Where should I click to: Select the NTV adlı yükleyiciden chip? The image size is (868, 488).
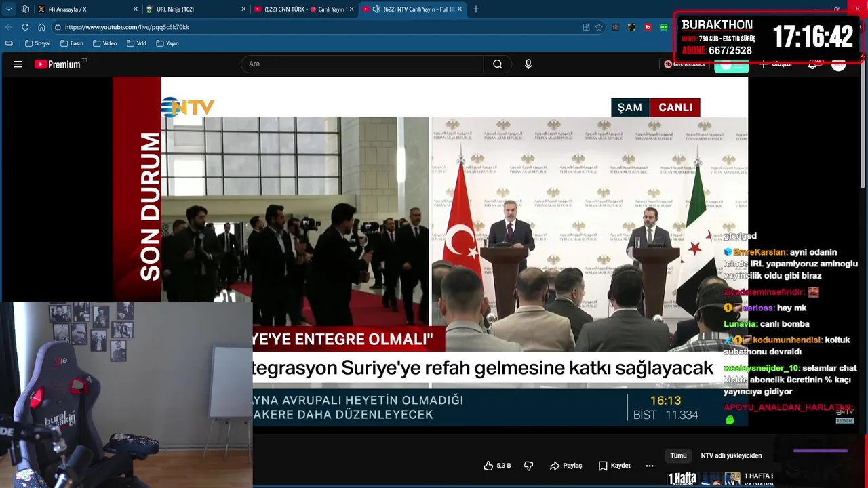(731, 455)
